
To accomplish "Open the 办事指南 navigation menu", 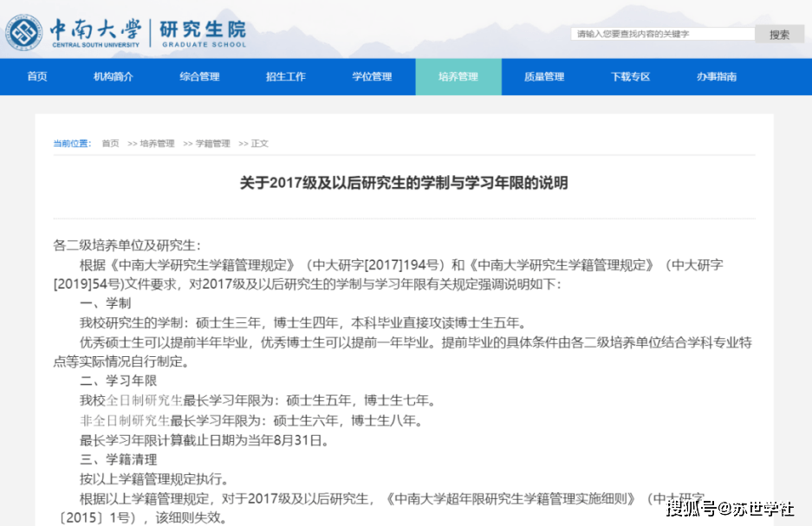I will coord(716,76).
